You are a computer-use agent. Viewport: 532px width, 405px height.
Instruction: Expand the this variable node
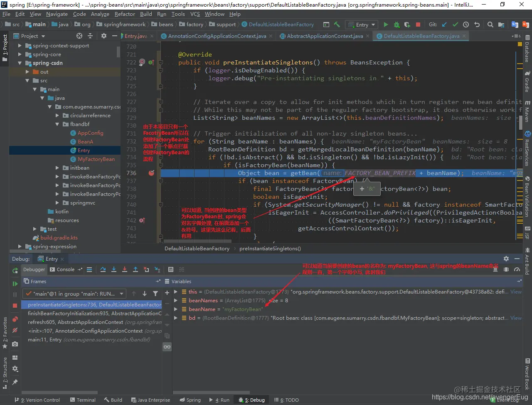point(176,292)
